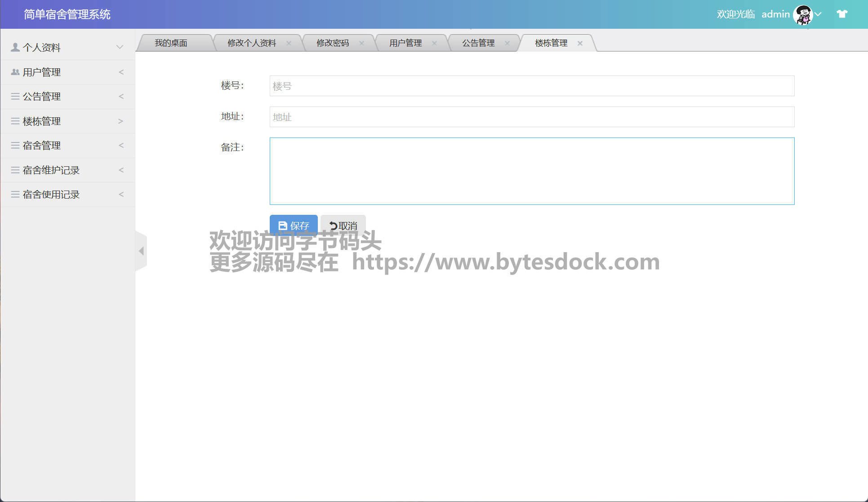Expand the 楼栋管理 sidebar arrow
The width and height of the screenshot is (868, 502).
[120, 121]
